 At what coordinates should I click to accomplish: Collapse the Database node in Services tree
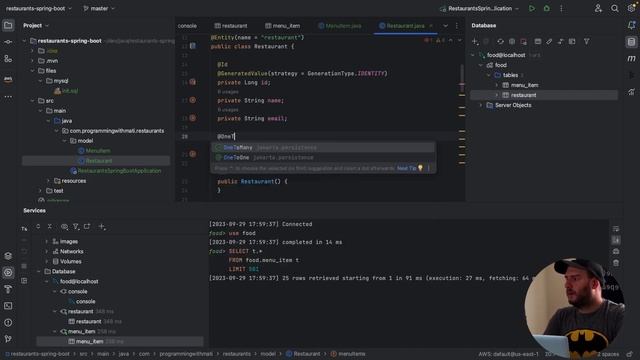pos(39,271)
